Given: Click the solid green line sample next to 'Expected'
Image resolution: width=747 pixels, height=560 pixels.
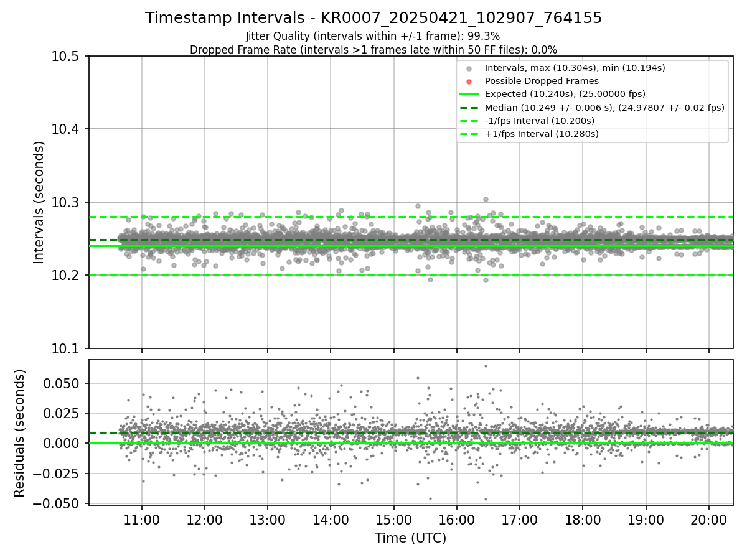Looking at the screenshot, I should [x=469, y=95].
